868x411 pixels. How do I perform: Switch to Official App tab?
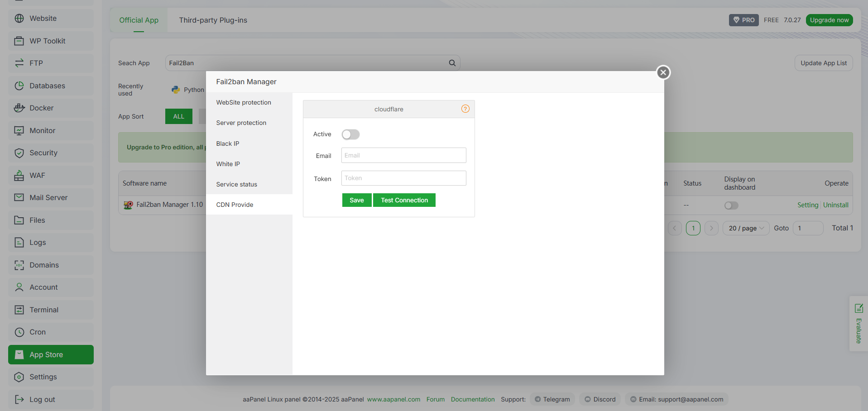tap(139, 20)
